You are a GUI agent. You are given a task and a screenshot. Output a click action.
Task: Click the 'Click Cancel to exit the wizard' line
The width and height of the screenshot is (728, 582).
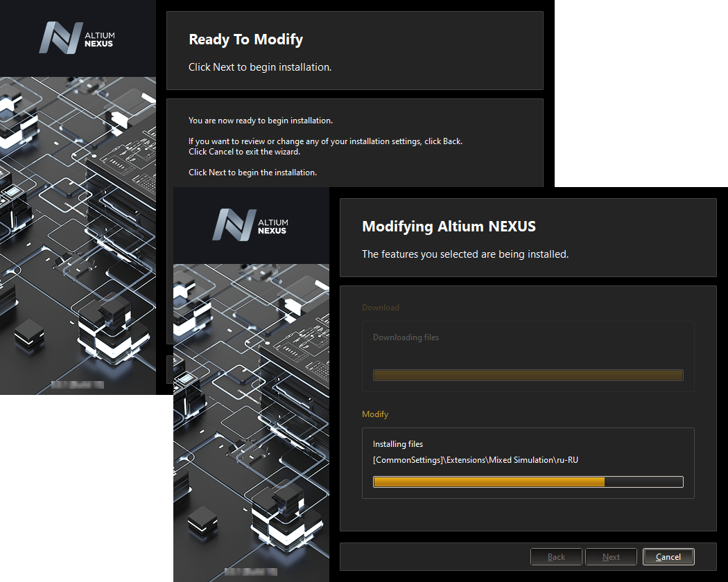pyautogui.click(x=244, y=152)
